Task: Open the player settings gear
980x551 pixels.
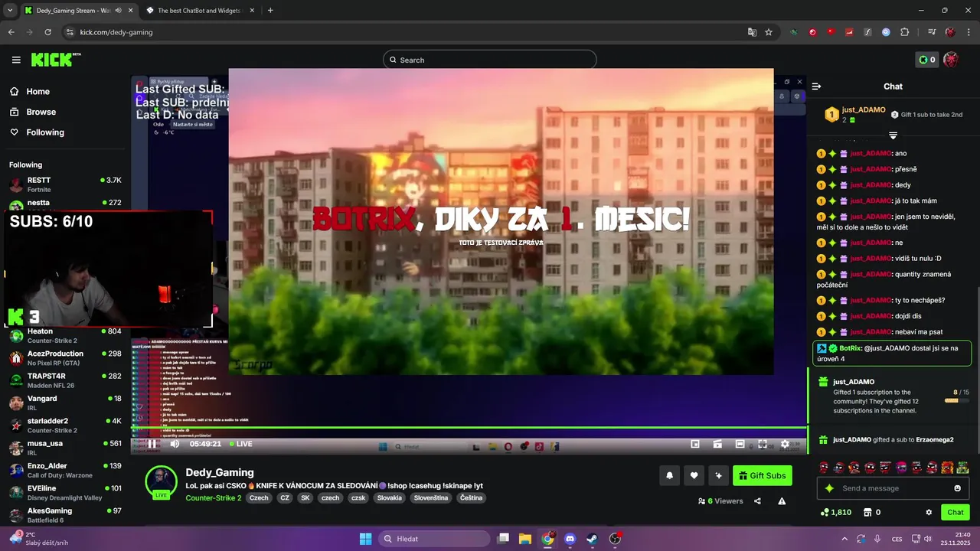Action: coord(785,444)
